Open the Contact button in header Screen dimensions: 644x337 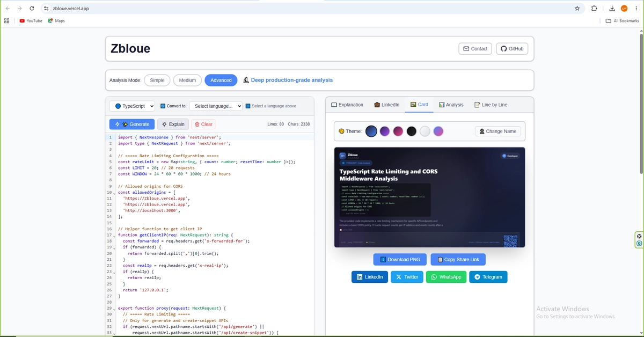click(x=475, y=49)
